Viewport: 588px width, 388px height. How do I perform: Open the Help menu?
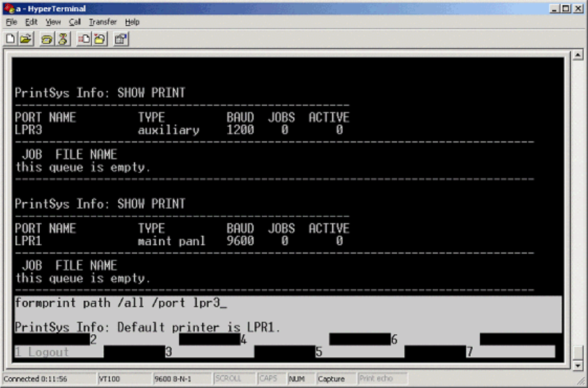pyautogui.click(x=132, y=22)
